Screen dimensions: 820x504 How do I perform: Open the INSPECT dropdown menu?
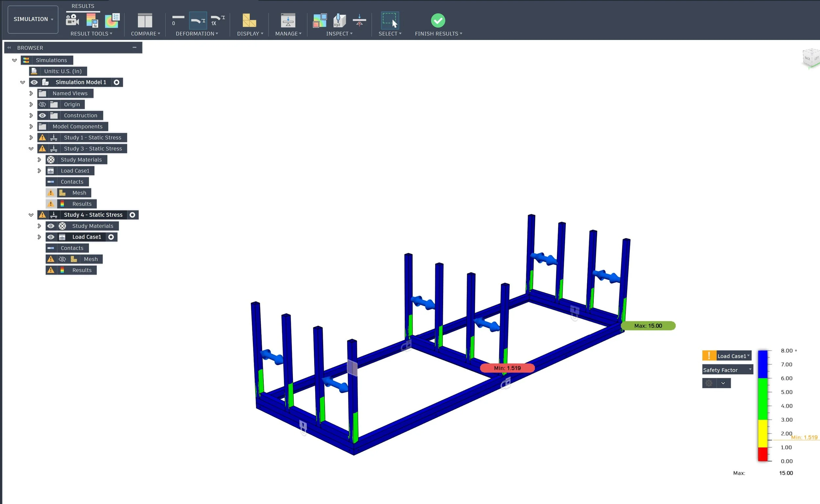pos(339,34)
